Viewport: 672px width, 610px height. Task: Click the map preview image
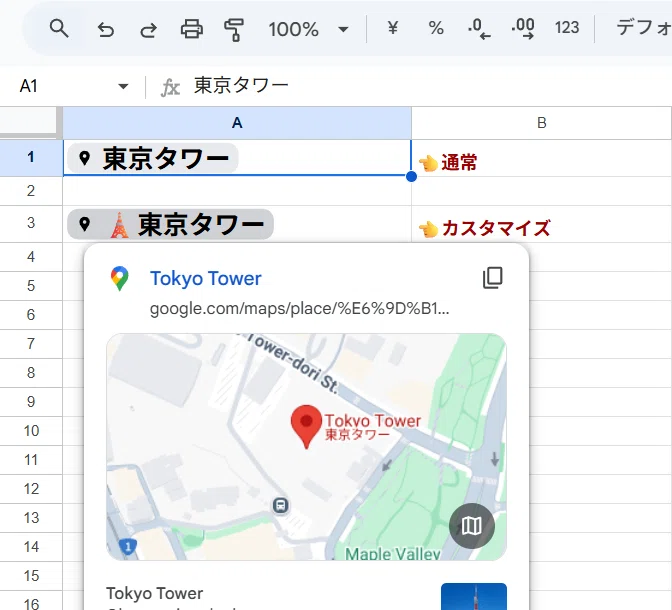point(306,447)
